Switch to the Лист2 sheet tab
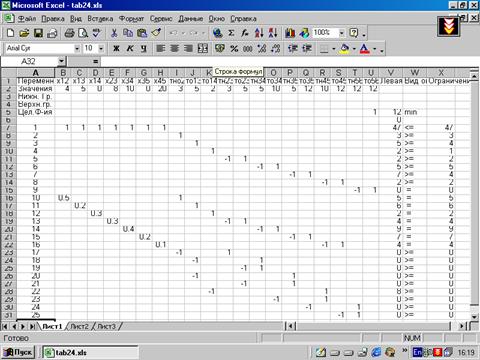Image resolution: width=480 pixels, height=360 pixels. point(79,326)
